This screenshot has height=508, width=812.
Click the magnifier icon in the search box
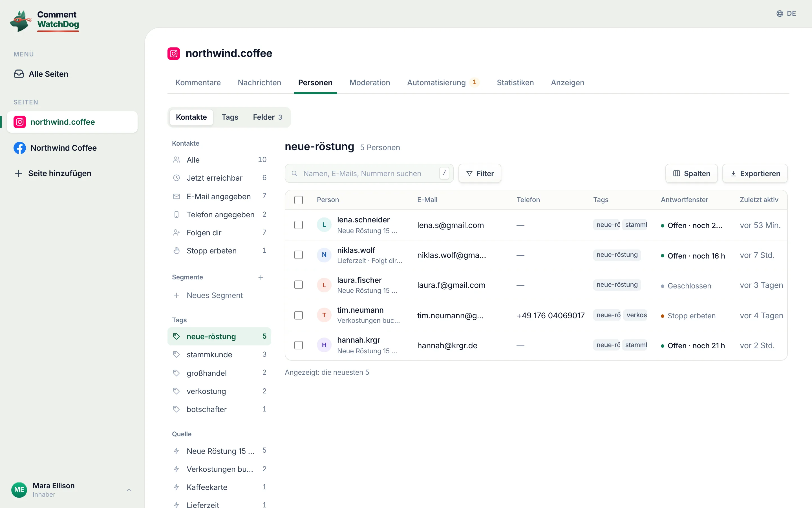295,173
